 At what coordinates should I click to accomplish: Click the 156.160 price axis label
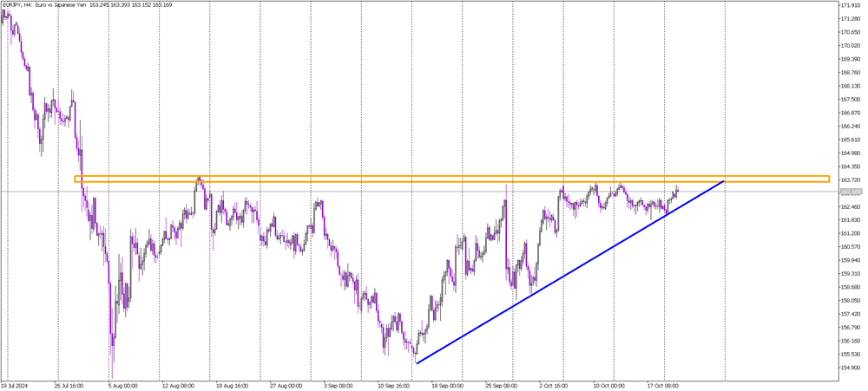point(850,342)
